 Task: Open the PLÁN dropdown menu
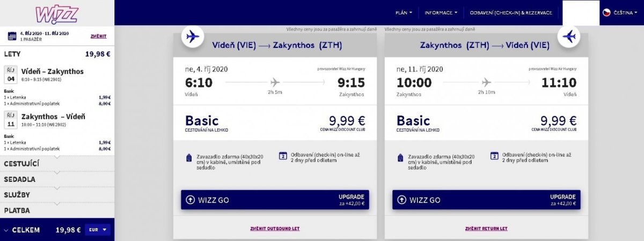click(x=404, y=12)
